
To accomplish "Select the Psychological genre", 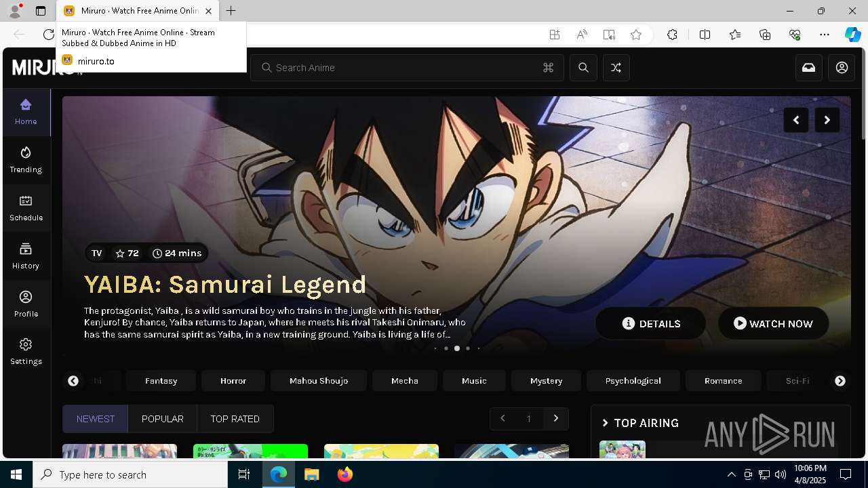I will click(633, 381).
